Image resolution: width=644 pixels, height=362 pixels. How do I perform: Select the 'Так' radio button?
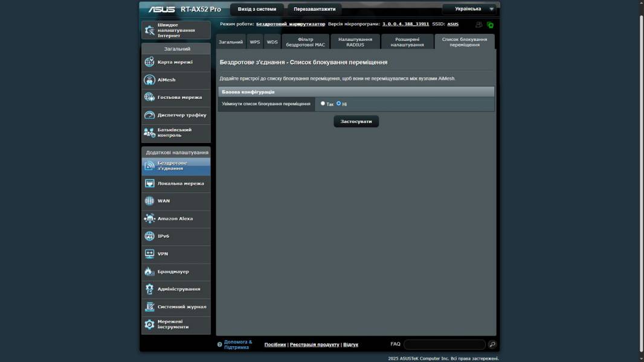(x=323, y=104)
